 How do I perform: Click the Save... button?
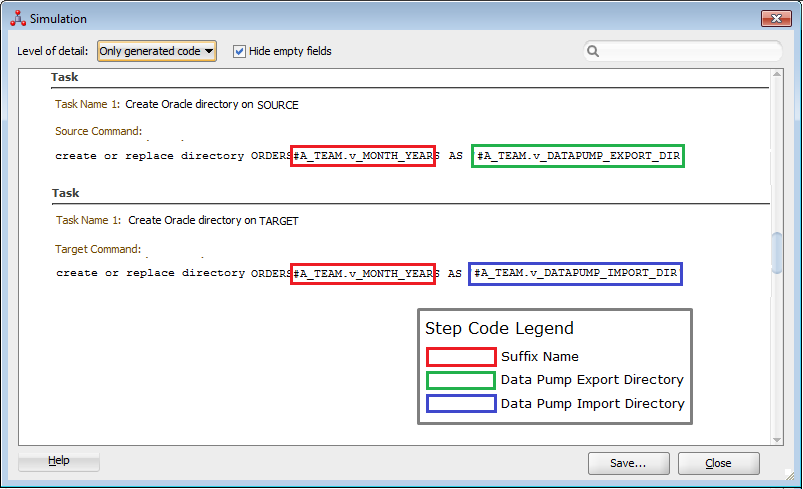(x=629, y=463)
